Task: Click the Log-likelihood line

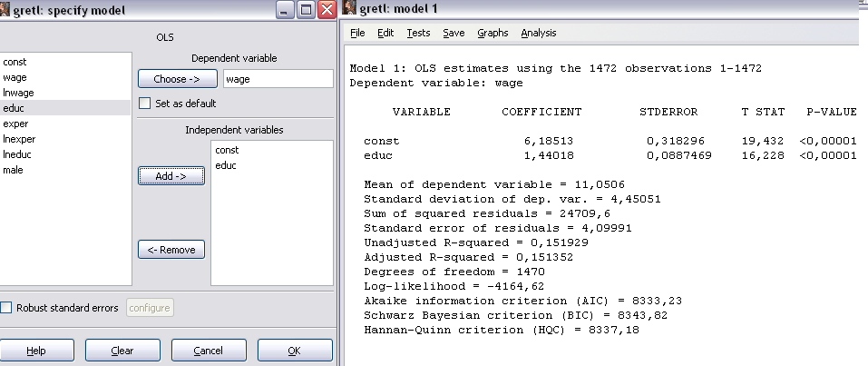Action: (454, 287)
